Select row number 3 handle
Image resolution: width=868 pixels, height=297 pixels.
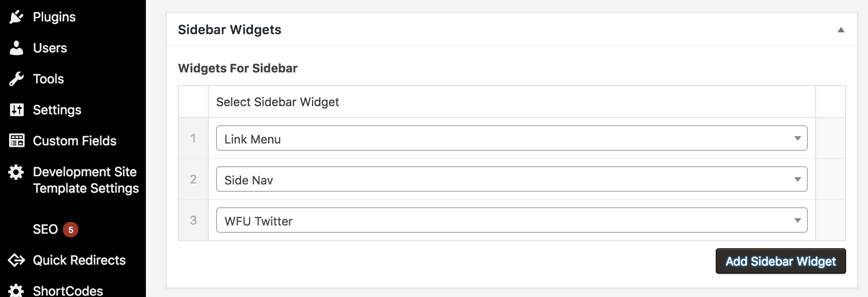[193, 220]
